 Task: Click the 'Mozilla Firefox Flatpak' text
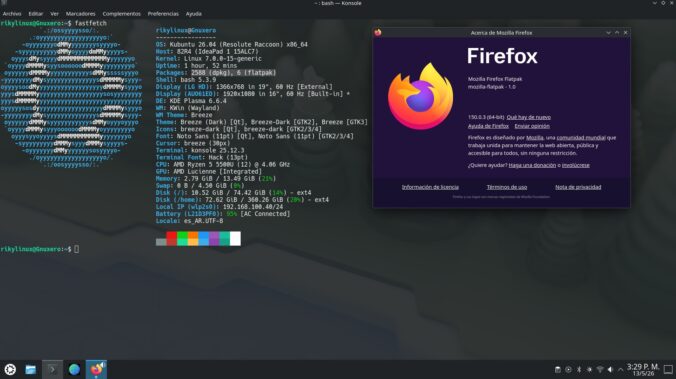(x=495, y=79)
